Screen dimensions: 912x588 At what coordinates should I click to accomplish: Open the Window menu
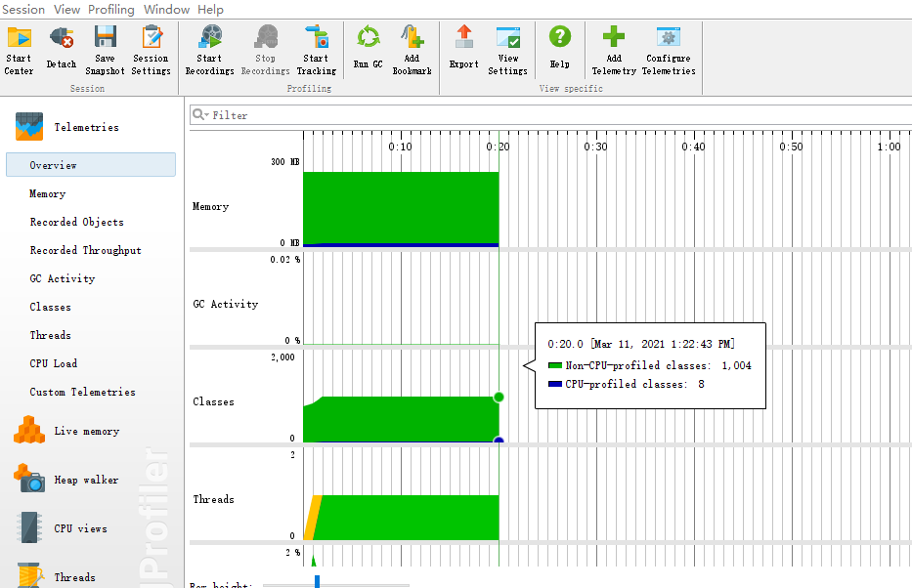(166, 10)
